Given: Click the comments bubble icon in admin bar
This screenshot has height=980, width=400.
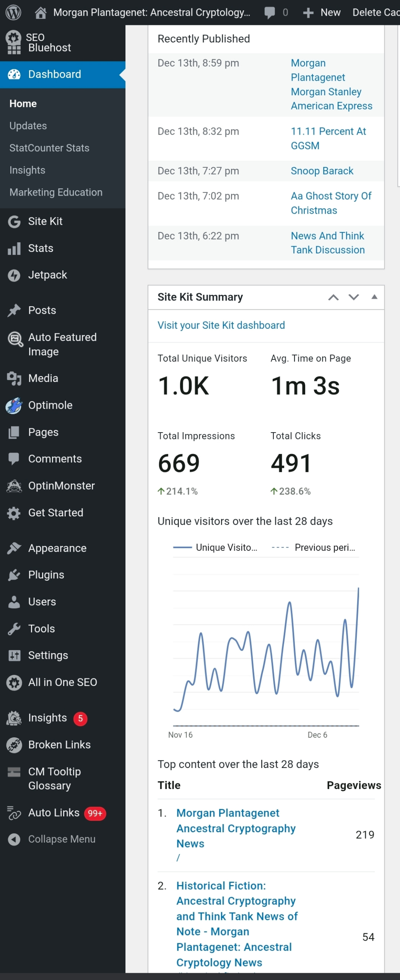Looking at the screenshot, I should [x=270, y=13].
